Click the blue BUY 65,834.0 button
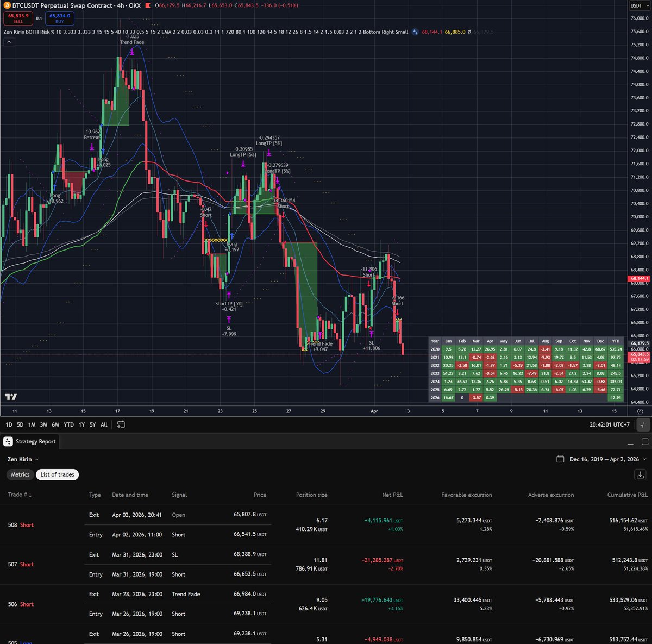 tap(60, 18)
